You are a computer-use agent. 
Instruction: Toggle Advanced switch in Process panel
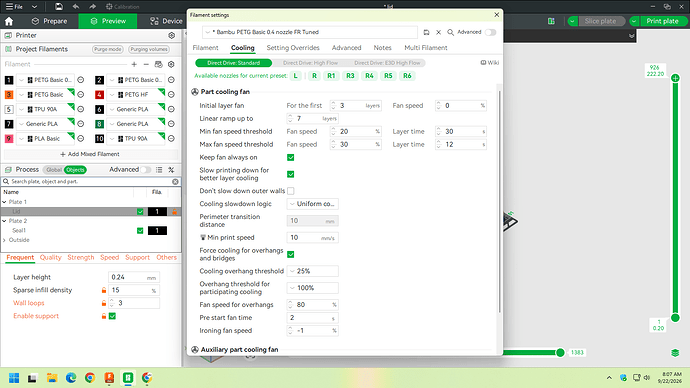145,170
